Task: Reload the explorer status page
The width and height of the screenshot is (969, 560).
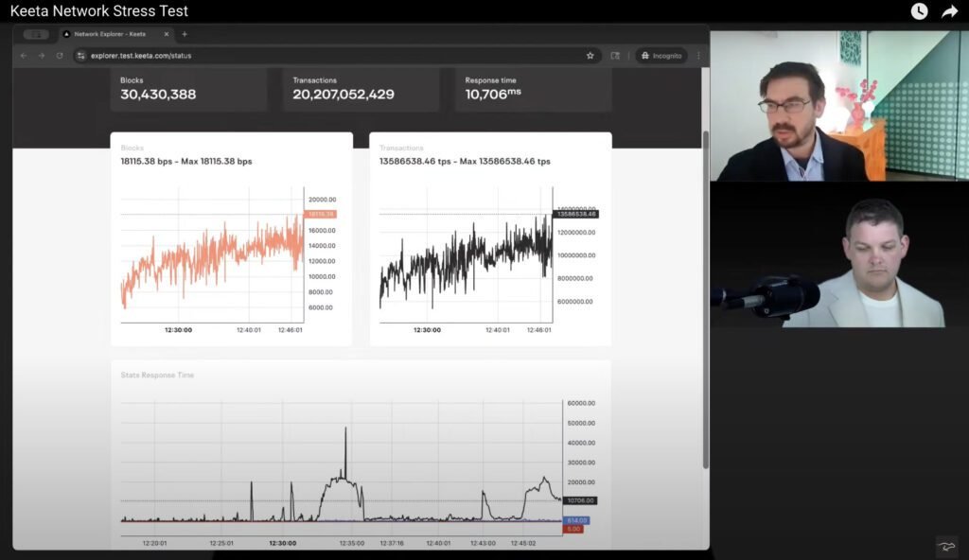Action: tap(60, 56)
